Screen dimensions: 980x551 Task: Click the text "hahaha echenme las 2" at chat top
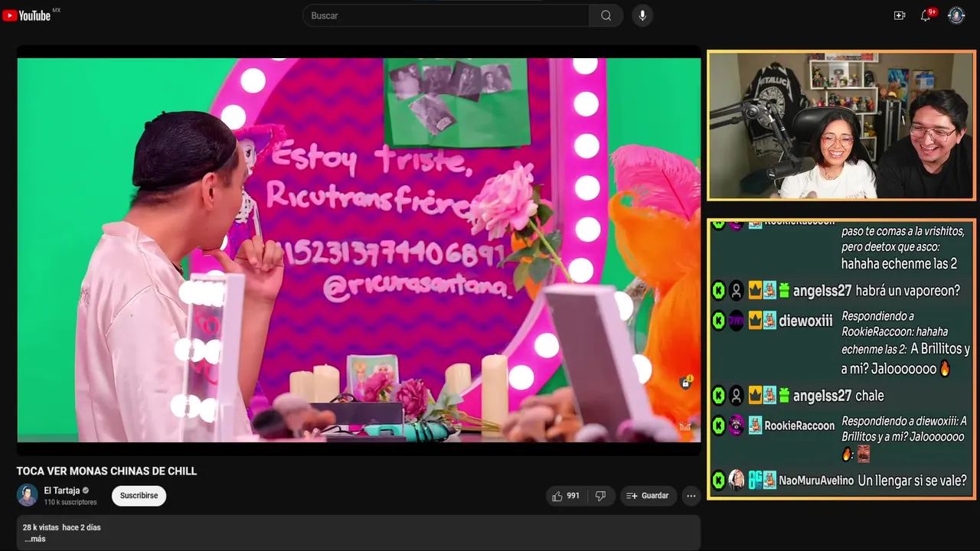click(899, 264)
